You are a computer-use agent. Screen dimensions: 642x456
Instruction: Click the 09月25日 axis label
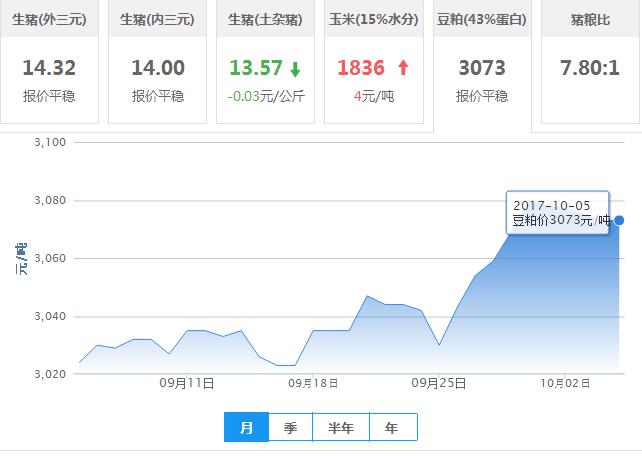click(439, 384)
